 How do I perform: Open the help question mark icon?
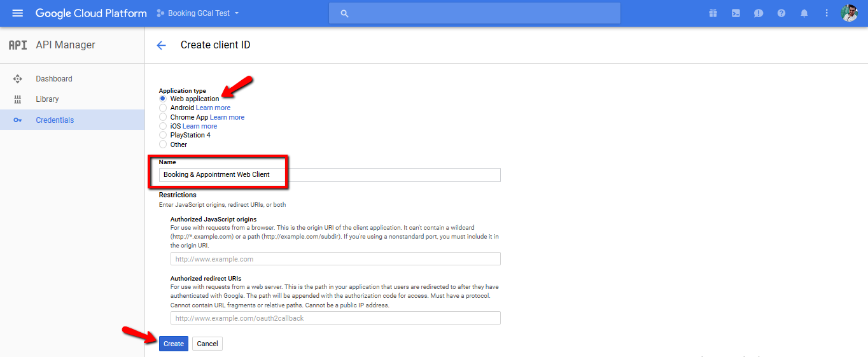[x=781, y=13]
